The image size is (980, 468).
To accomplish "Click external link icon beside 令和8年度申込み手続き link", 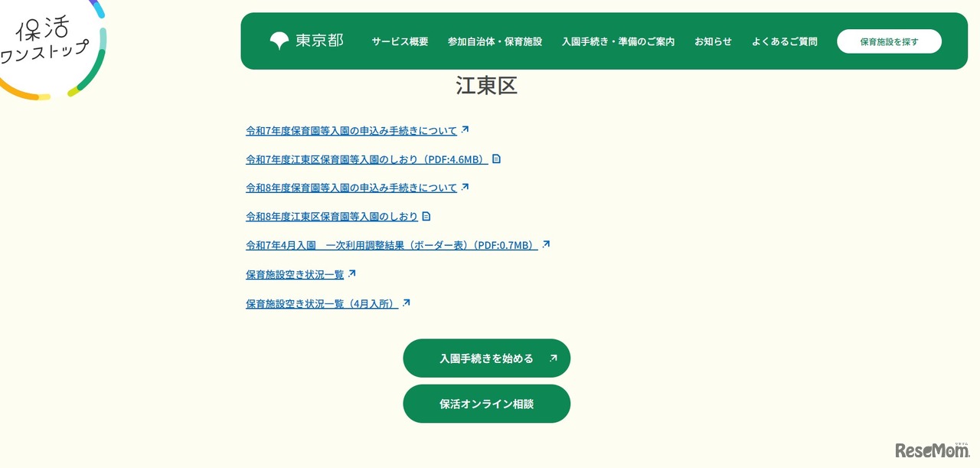I will coord(466,186).
